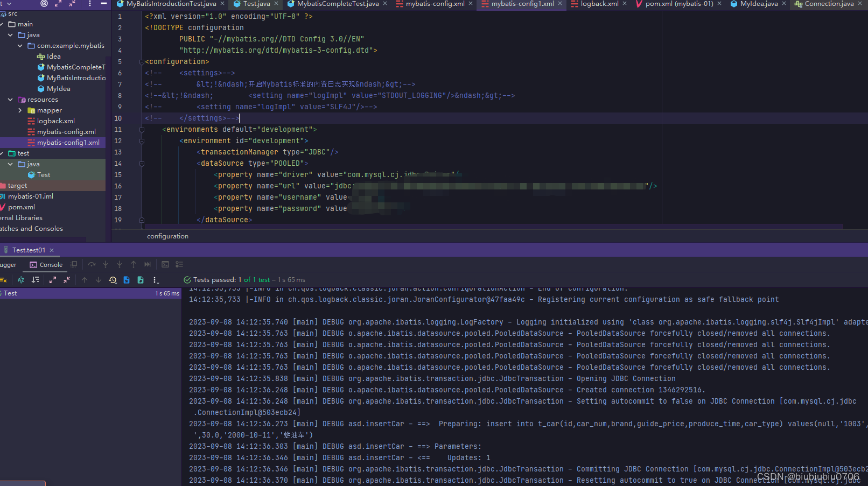Select the Console tab in debug panel
Screen dimensions: 868x486
tap(46, 265)
